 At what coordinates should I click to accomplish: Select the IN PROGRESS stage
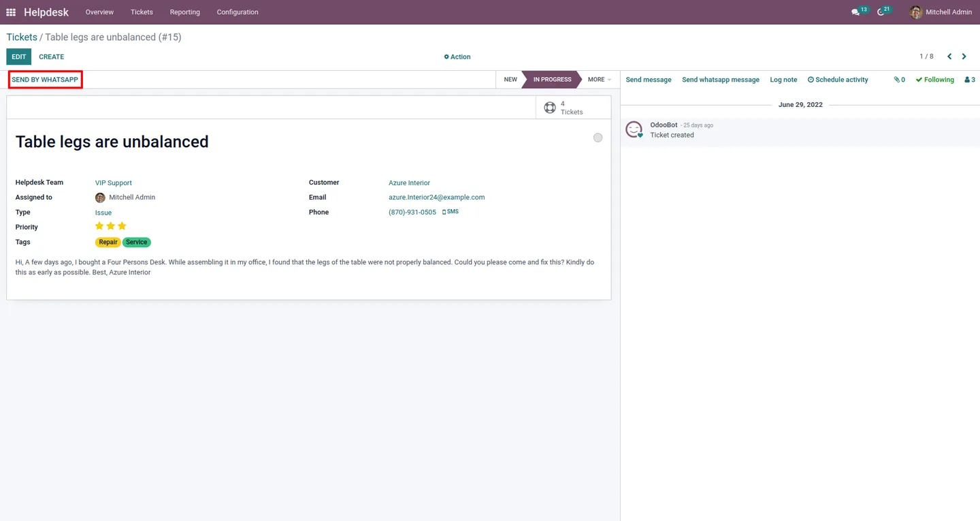point(552,80)
